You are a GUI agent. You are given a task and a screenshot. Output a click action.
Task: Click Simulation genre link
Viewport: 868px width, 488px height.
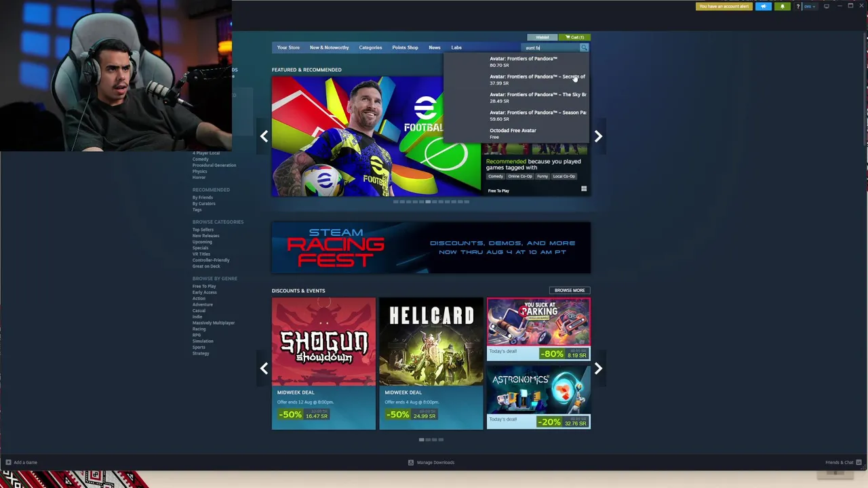pos(203,341)
